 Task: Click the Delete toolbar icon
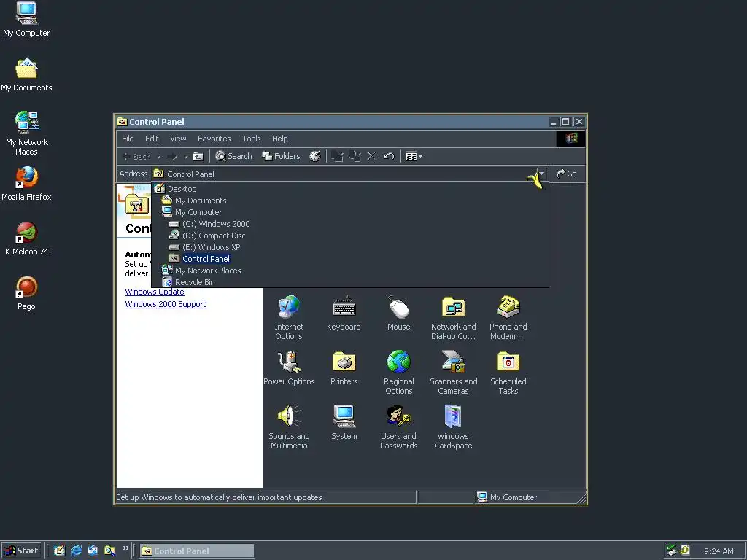(x=371, y=156)
